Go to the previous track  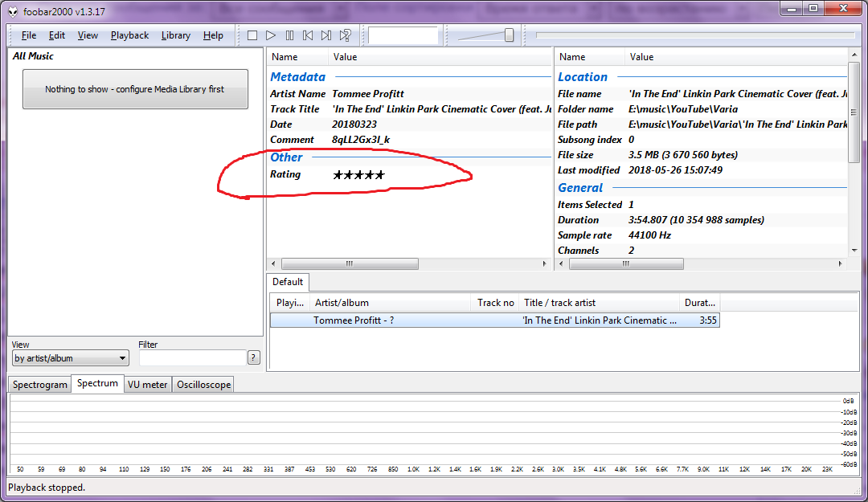pos(308,35)
